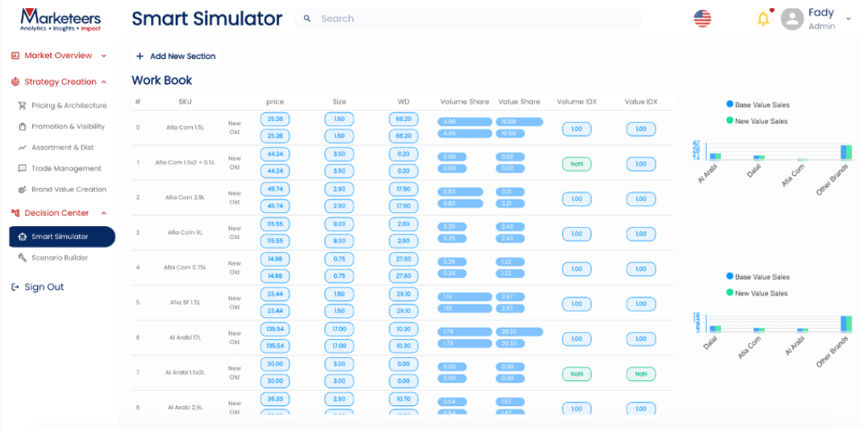Collapse the Market Overview menu chevron
The width and height of the screenshot is (868, 432).
click(104, 56)
